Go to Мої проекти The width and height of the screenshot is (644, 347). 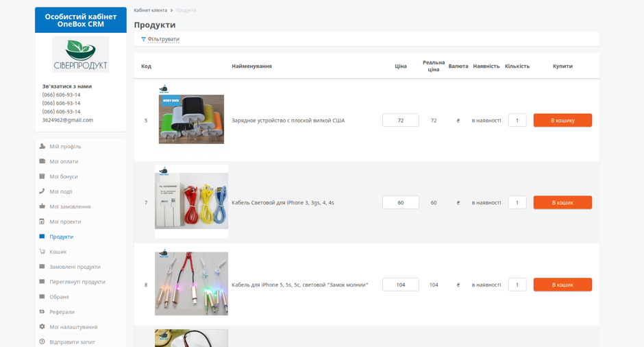coord(65,222)
